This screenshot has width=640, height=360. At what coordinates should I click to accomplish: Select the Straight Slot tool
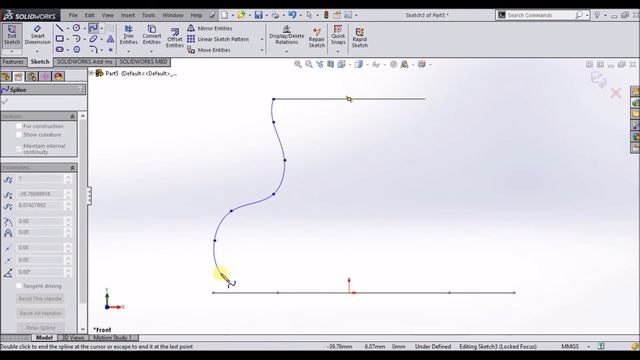pyautogui.click(x=60, y=49)
